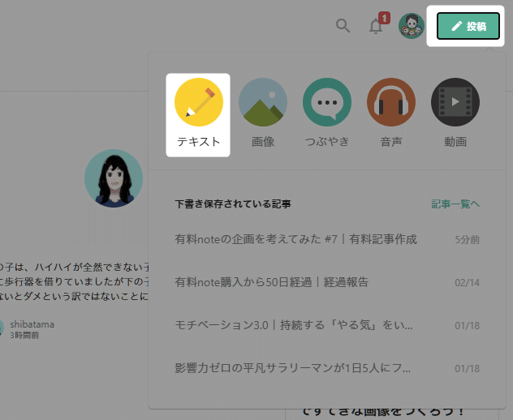Screen dimensions: 513x420
Task: Choose the 動画 video post type
Action: pos(455,113)
